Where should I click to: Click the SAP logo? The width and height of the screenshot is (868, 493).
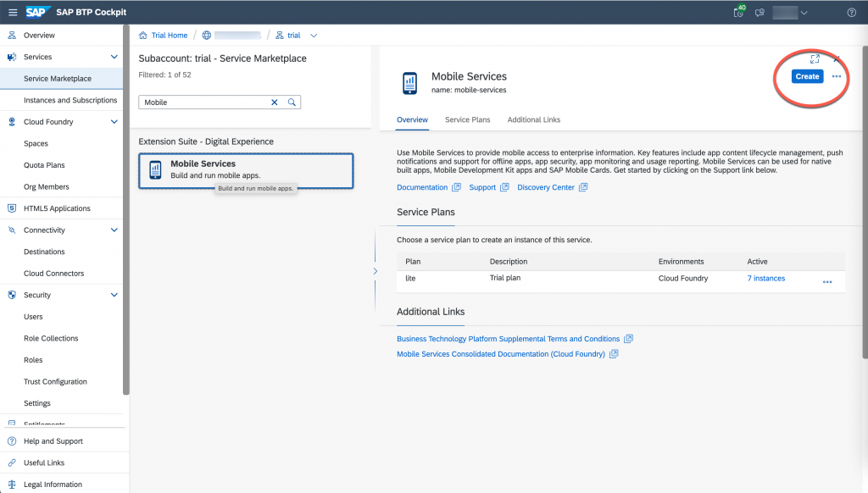[37, 12]
